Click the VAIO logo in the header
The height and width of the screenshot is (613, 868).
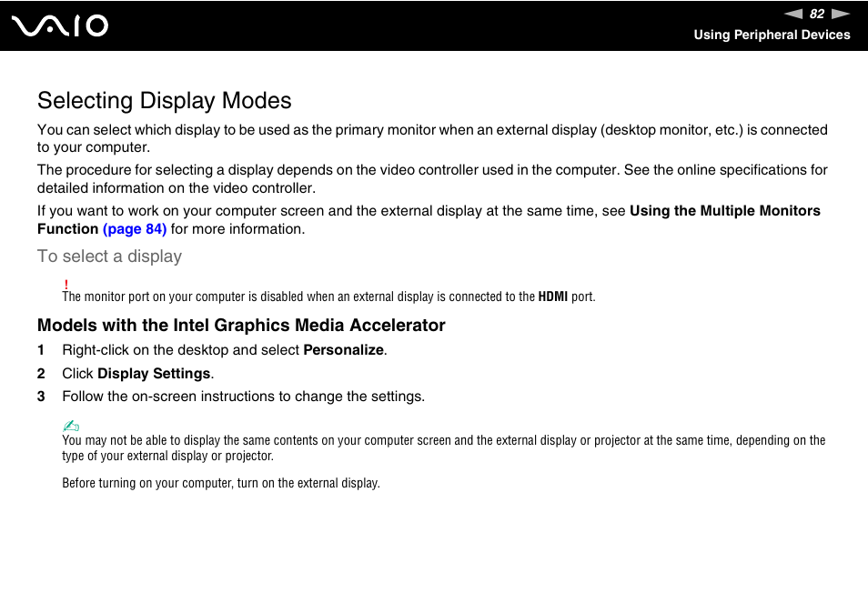60,26
